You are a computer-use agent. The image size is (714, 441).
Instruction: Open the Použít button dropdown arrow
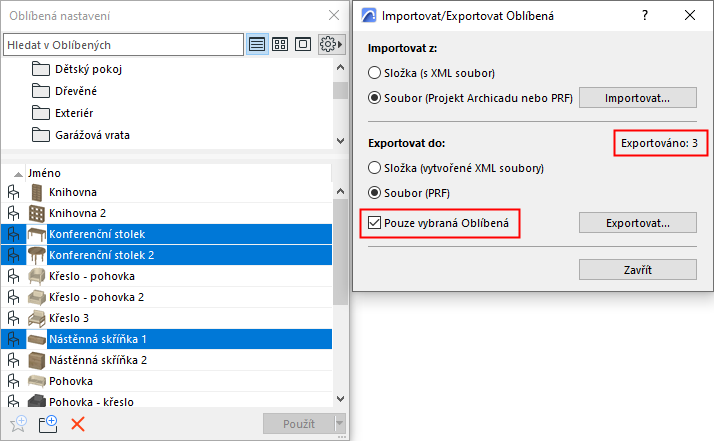[x=339, y=424]
